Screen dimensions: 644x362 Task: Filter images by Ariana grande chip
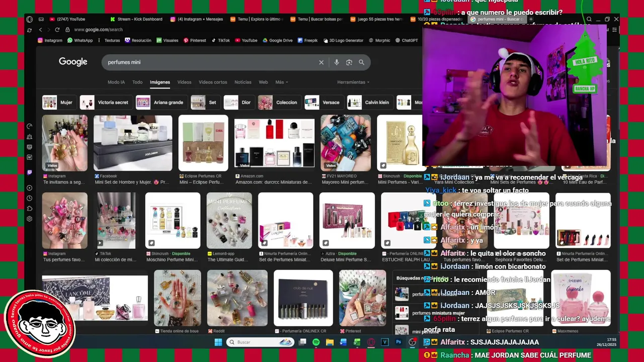tap(162, 102)
